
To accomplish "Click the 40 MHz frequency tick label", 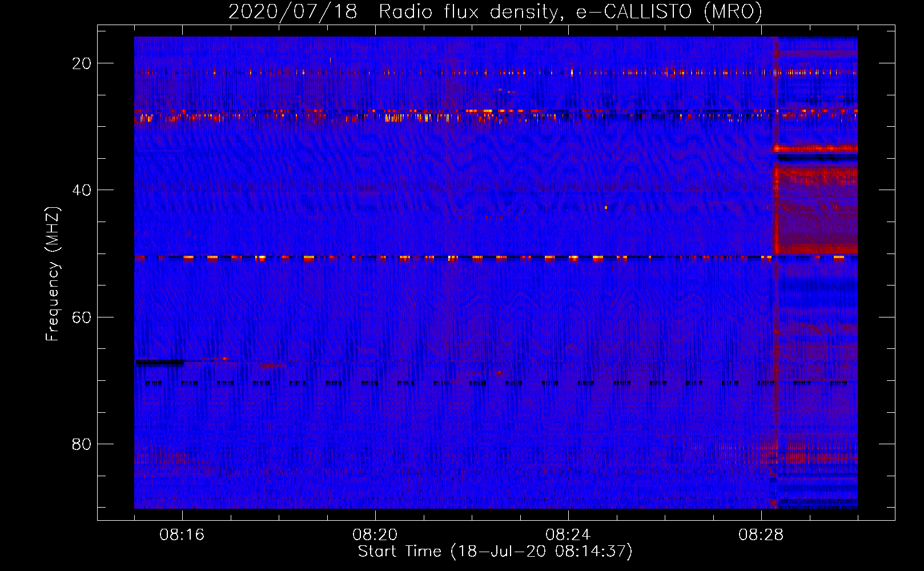I will (x=82, y=190).
